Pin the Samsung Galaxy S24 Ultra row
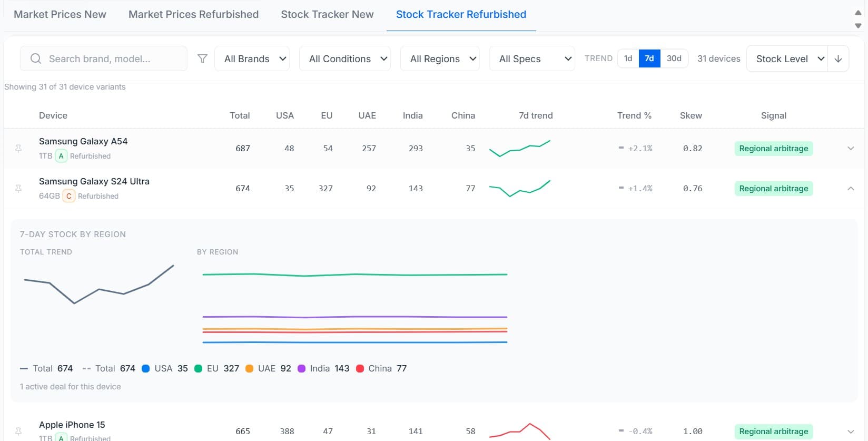Viewport: 868px width, 441px height. click(18, 189)
